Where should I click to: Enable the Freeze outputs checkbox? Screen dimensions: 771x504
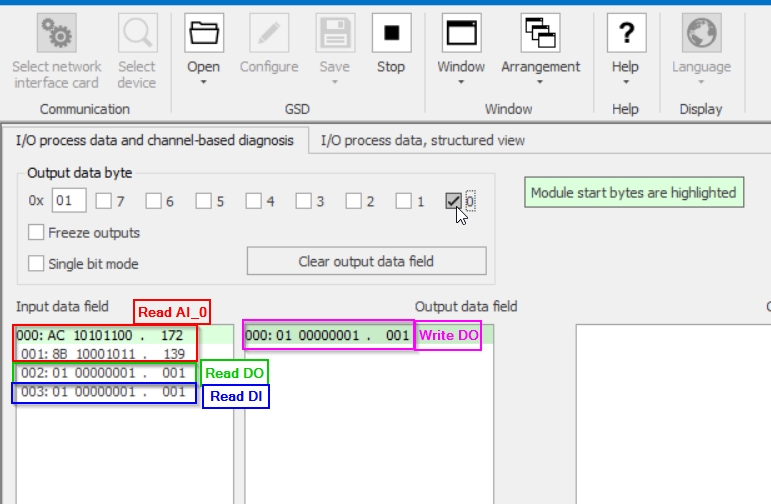(x=36, y=233)
